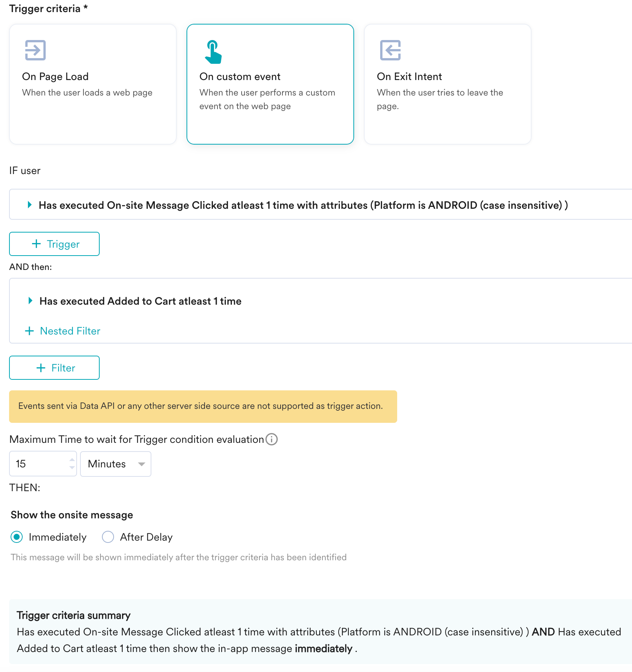
Task: Expand the On-site Message Clicked condition
Action: (30, 205)
